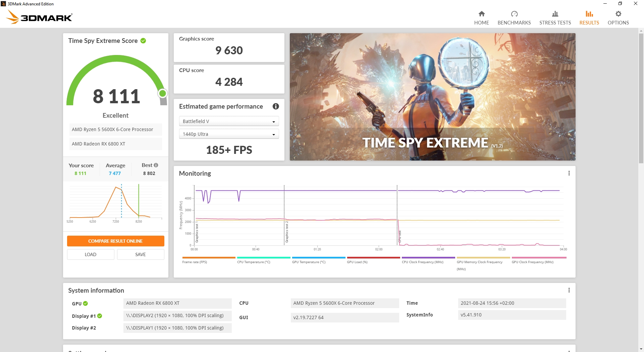644x352 pixels.
Task: Open the Benchmarks speedometer icon
Action: (x=514, y=14)
